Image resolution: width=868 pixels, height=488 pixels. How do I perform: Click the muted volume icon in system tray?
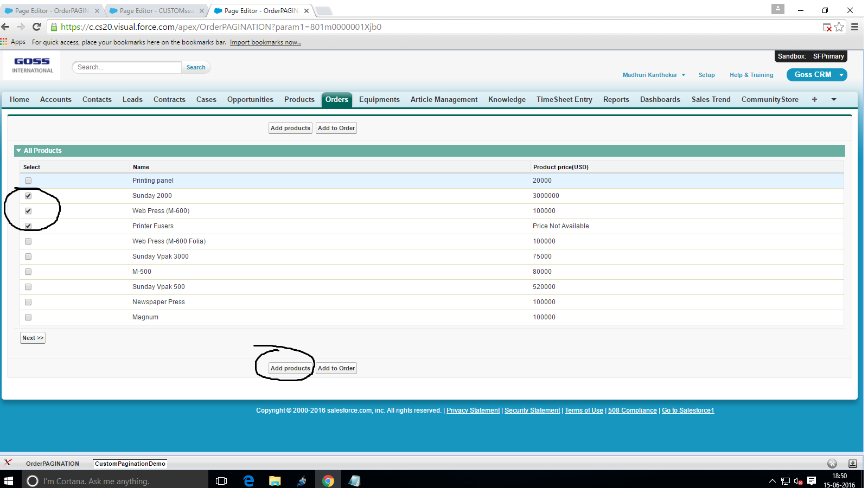pyautogui.click(x=798, y=481)
